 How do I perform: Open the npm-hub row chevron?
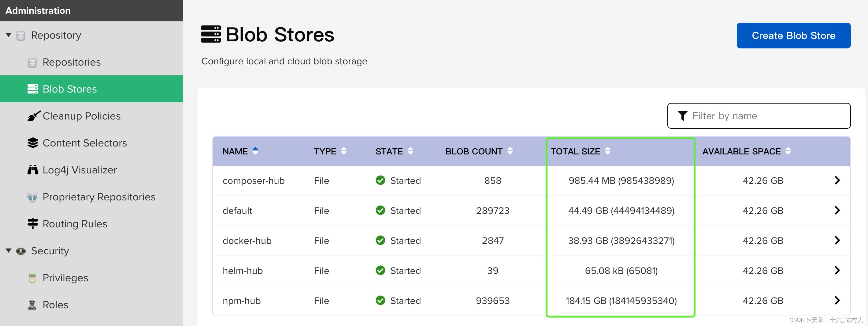coord(837,300)
